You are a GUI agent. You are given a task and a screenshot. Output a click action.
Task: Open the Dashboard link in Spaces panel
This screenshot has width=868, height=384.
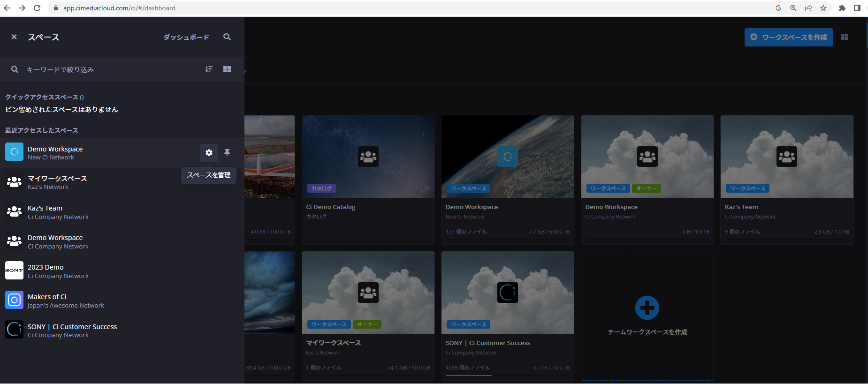click(x=186, y=37)
